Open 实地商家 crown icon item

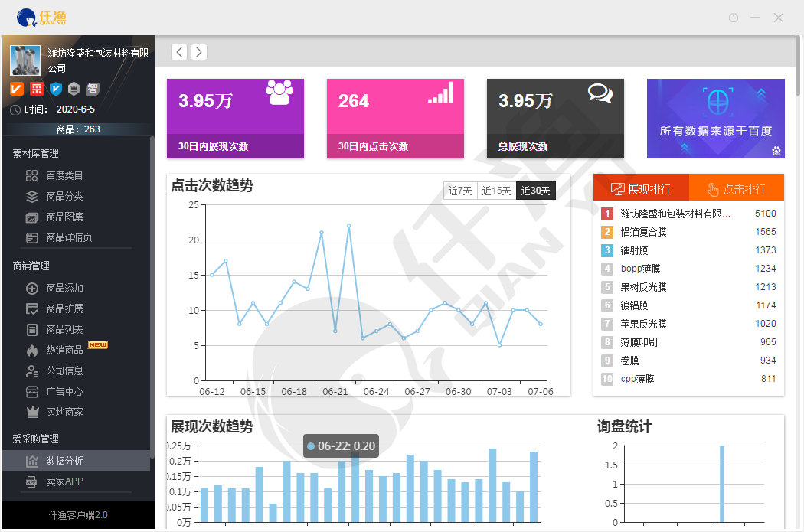coord(64,412)
